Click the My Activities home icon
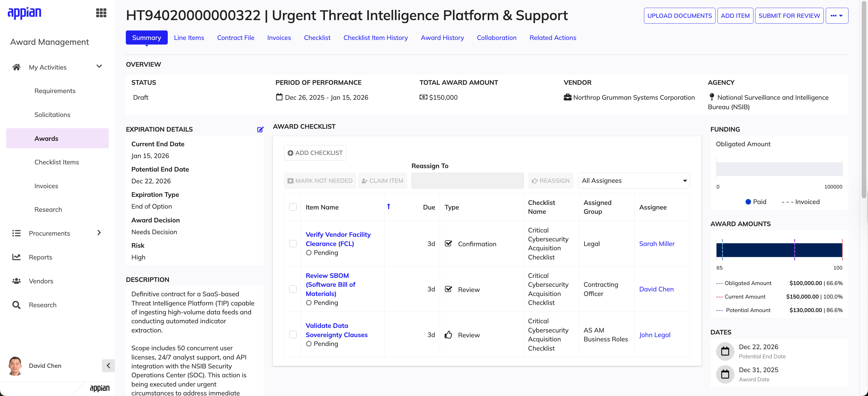The height and width of the screenshot is (396, 868). [x=16, y=67]
